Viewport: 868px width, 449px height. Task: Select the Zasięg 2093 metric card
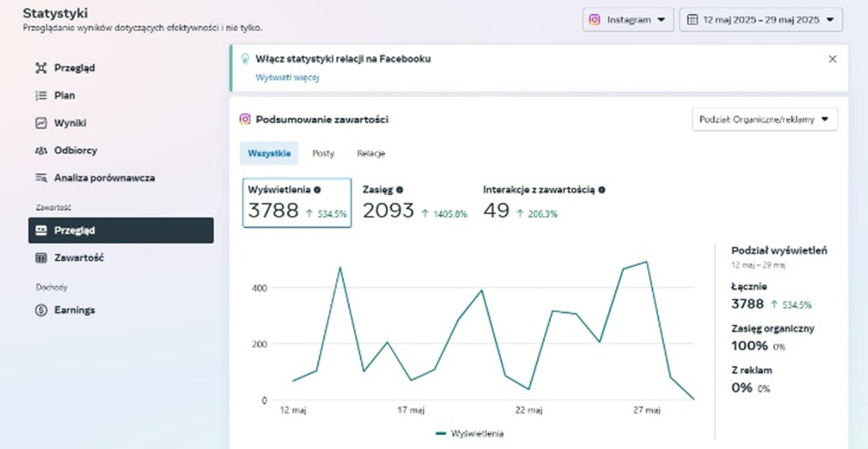(414, 203)
